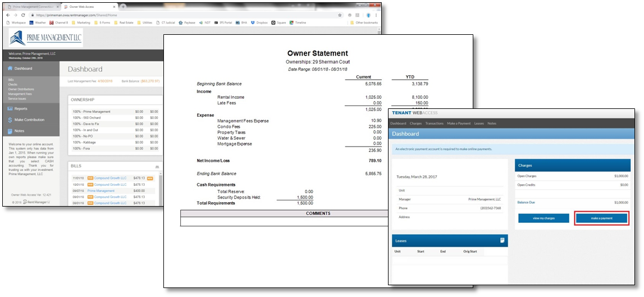Screen dimensions: 644x297
Task: Click the make a payment button
Action: click(601, 218)
